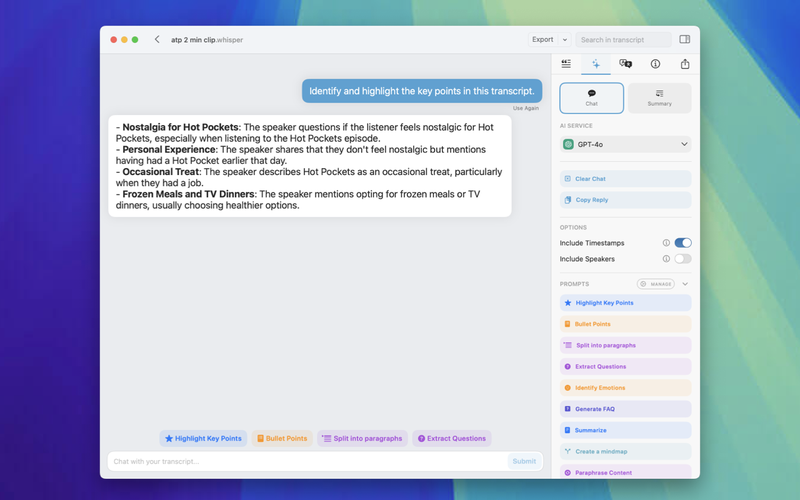Screen dimensions: 800x500
Task: Click the Copy Reply button
Action: pyautogui.click(x=625, y=200)
